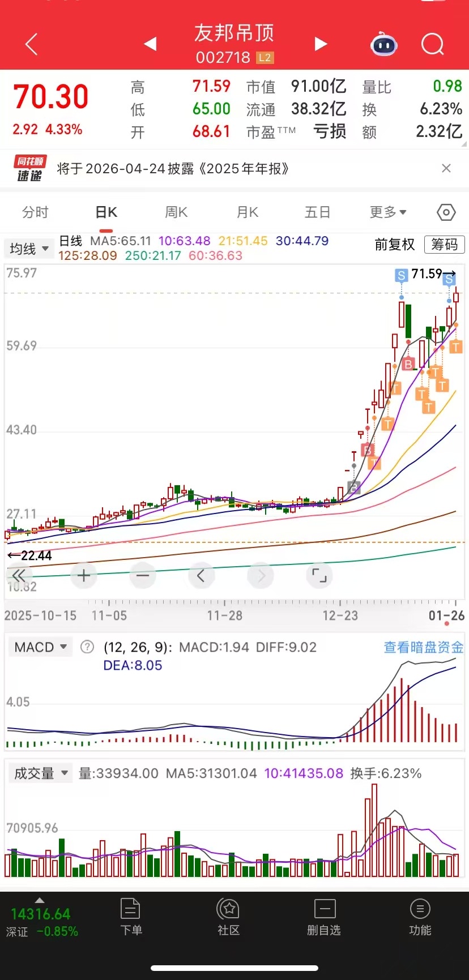469x980 pixels.
Task: Tap the 深证 index value 14316.64
Action: (40, 914)
